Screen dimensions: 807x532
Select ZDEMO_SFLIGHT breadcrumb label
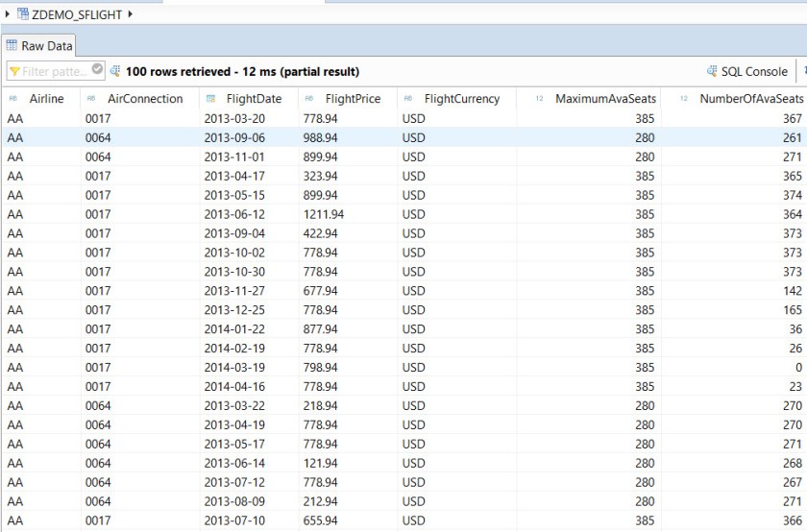[x=77, y=13]
